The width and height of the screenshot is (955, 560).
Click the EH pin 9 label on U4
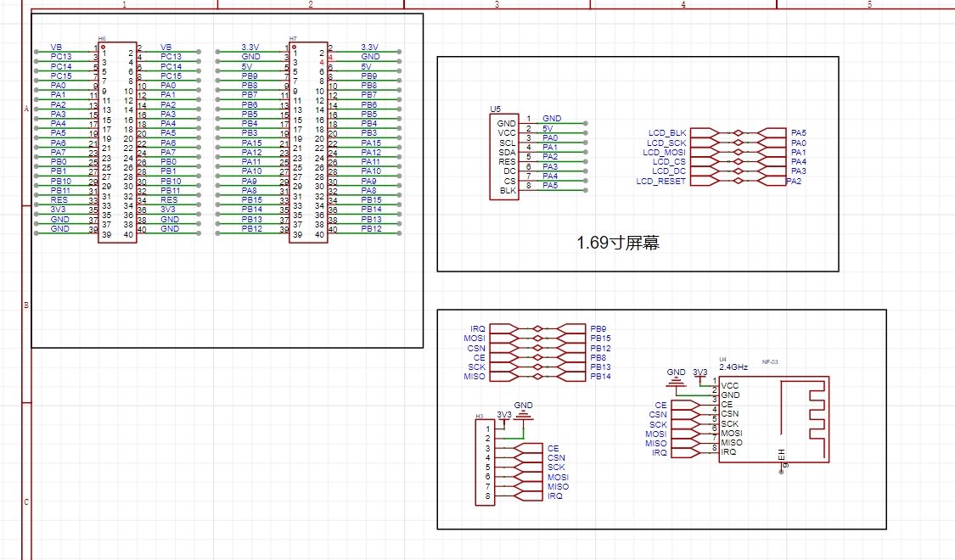point(782,456)
